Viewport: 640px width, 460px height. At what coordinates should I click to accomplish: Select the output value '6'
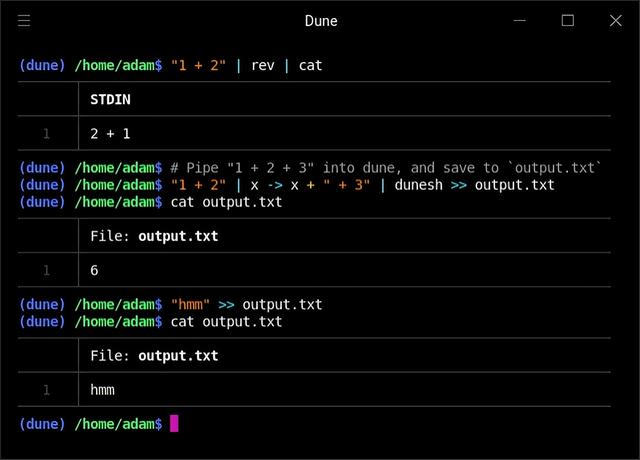(94, 270)
